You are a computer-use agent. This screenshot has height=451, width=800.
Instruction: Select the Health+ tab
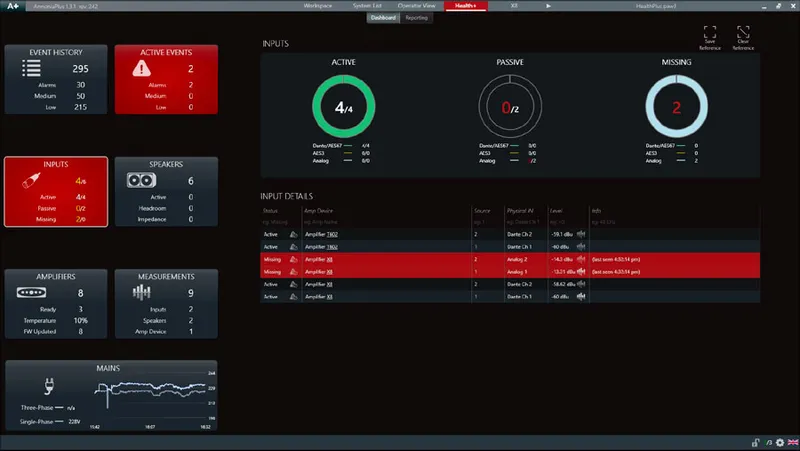coord(465,6)
